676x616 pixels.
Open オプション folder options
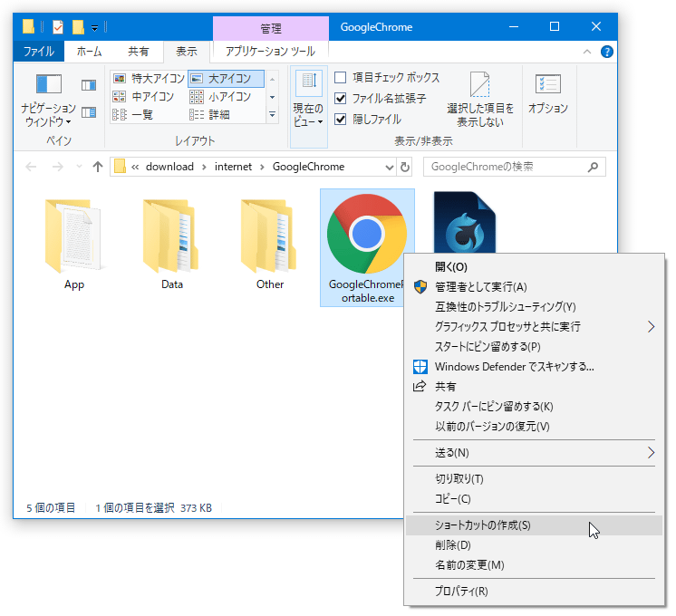tap(548, 93)
